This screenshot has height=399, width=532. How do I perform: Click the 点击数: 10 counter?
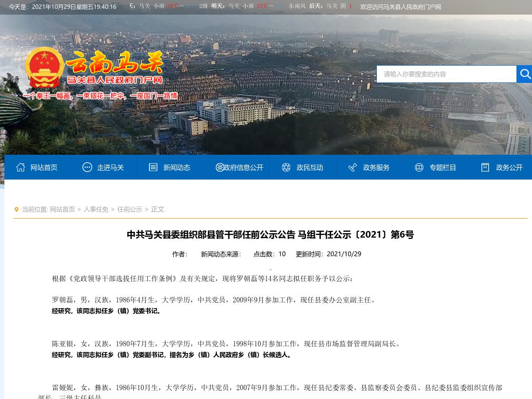270,254
